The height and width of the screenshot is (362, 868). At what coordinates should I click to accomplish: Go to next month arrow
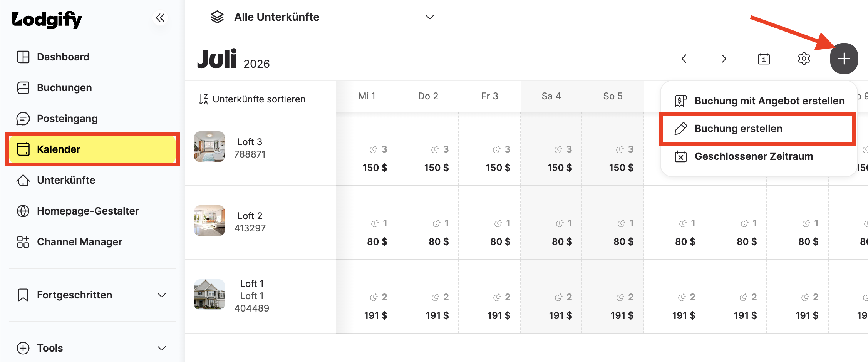(x=724, y=59)
